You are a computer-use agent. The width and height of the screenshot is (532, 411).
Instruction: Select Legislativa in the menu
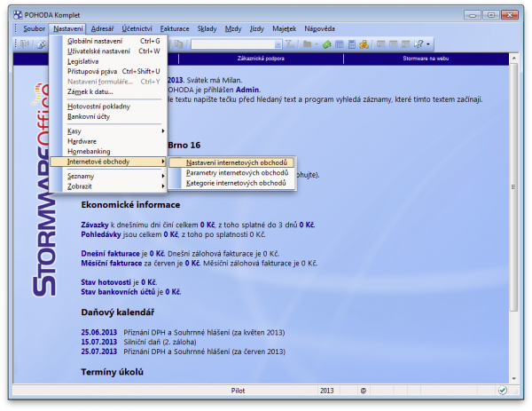[x=108, y=61]
